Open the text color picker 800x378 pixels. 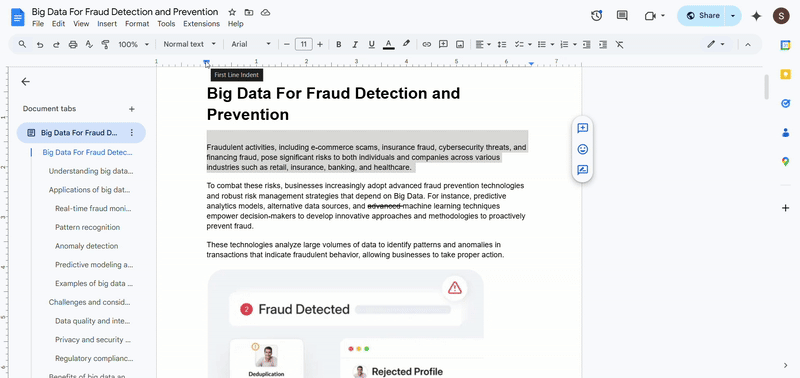(388, 44)
